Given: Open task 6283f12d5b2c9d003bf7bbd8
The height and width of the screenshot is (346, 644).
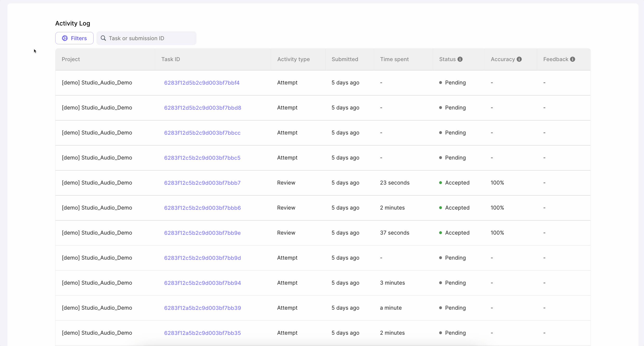Looking at the screenshot, I should (202, 108).
